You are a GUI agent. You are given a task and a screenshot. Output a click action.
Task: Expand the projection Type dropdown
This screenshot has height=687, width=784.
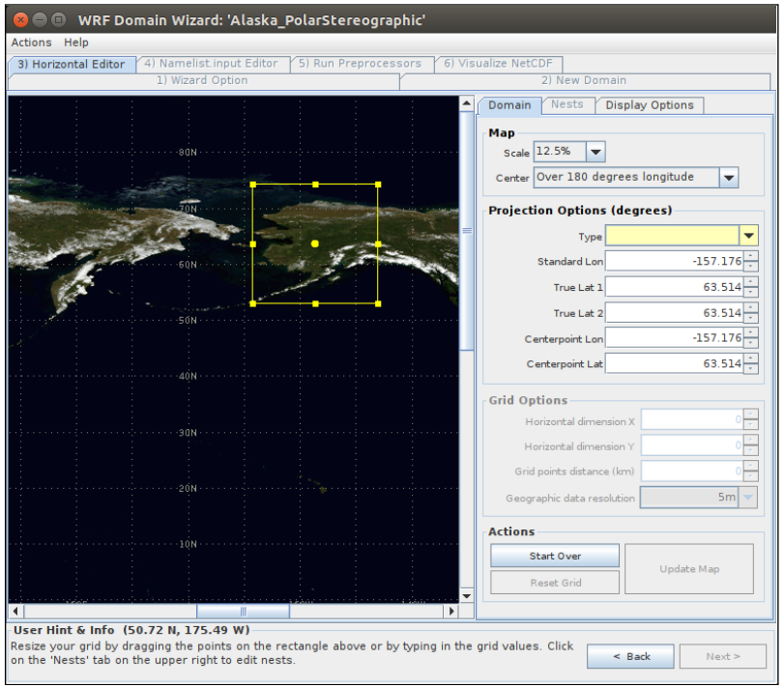pyautogui.click(x=748, y=236)
